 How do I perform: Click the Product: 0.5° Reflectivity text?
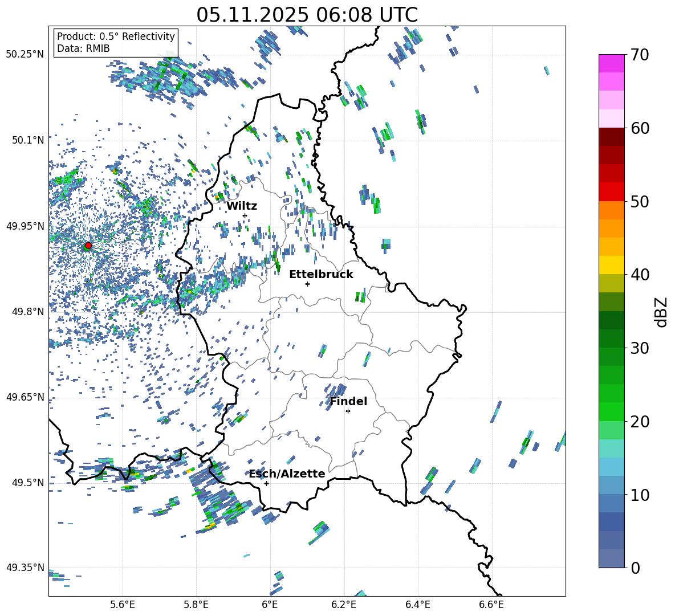[116, 36]
